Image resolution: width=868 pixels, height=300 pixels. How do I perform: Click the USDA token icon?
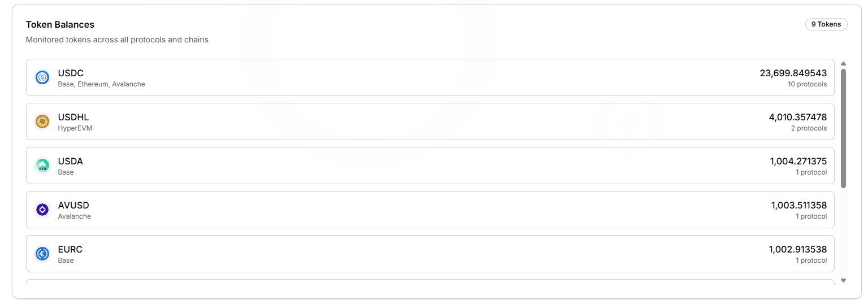(x=42, y=166)
